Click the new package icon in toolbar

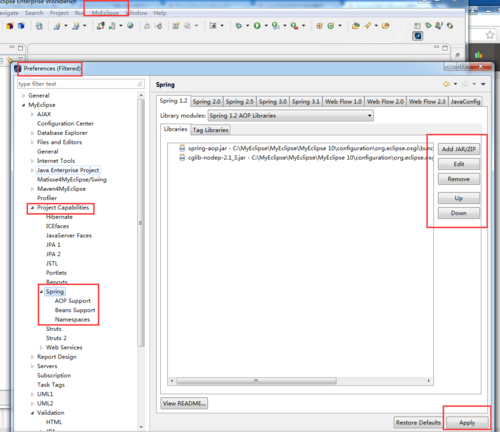pos(319,26)
